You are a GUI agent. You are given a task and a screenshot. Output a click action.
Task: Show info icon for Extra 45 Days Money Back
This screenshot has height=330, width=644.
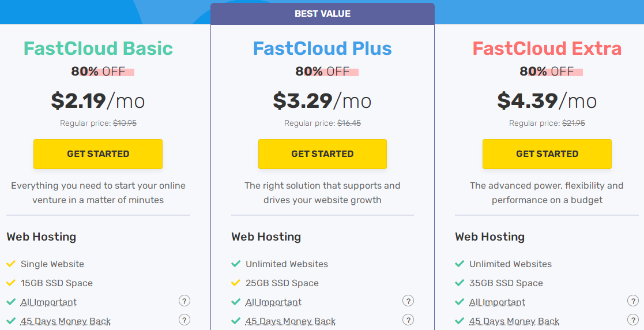632,320
